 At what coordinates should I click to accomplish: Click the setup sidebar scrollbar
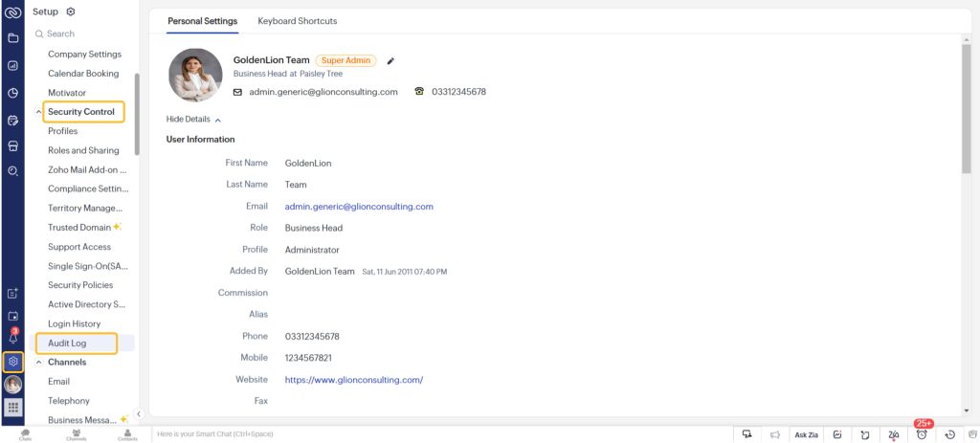137,114
